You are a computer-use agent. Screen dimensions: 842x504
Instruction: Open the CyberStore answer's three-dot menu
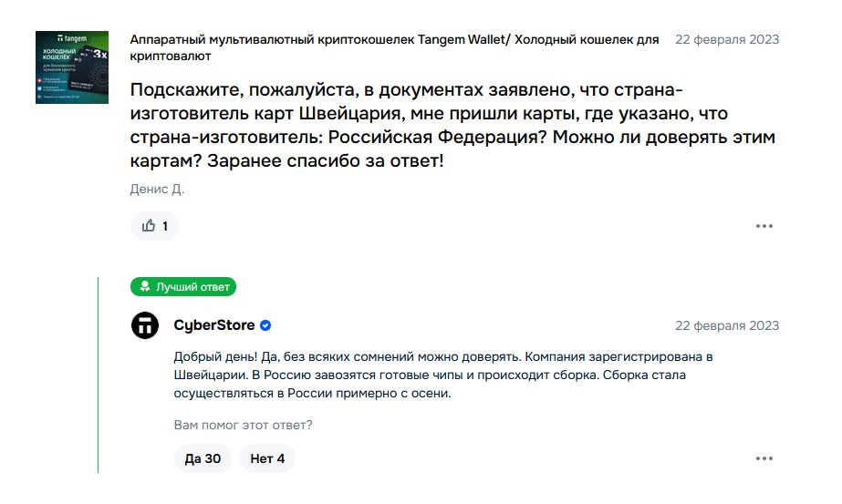[x=764, y=458]
